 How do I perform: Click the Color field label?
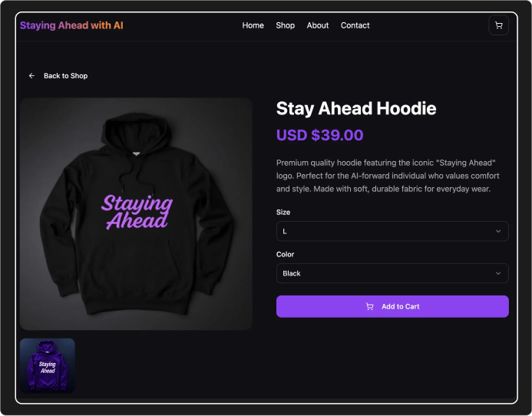[x=285, y=255]
